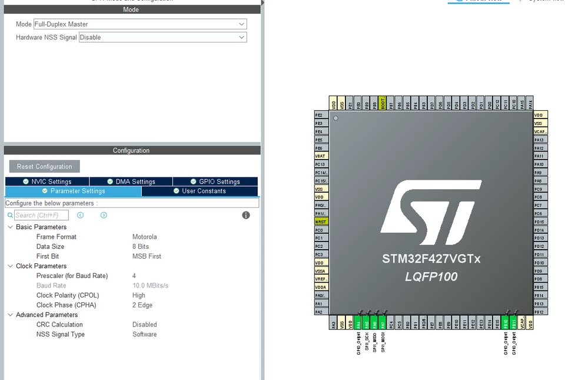Click the green PA4 GPIO_Output pin
This screenshot has height=380, width=588.
[358, 322]
